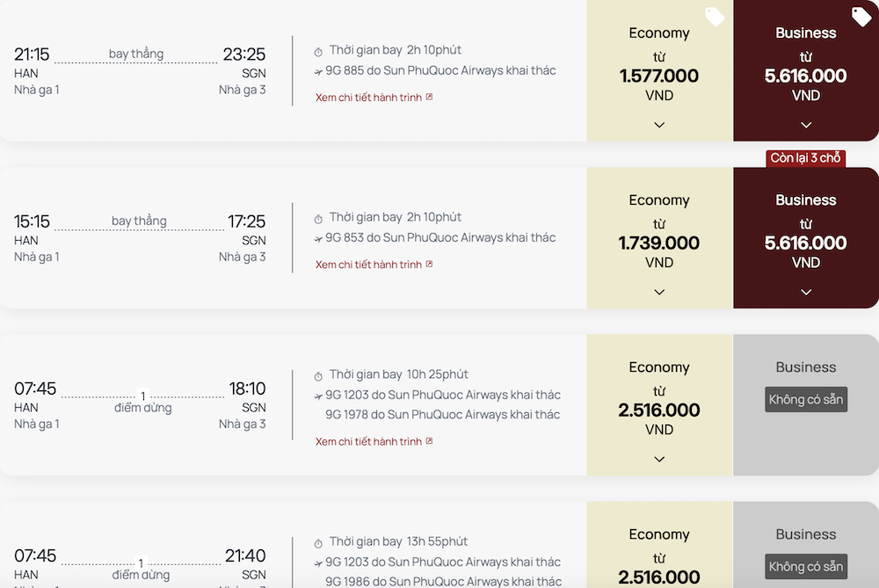Screen dimensions: 879x588
Task: Click clock icon beside 2h 10phút on 9G 885
Action: pyautogui.click(x=318, y=51)
